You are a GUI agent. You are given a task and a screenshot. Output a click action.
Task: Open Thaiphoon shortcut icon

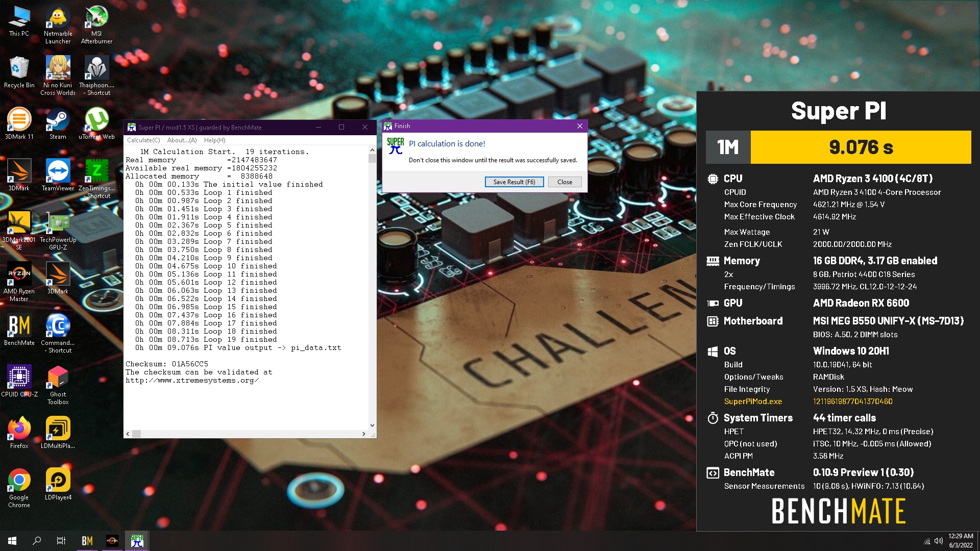pyautogui.click(x=96, y=76)
